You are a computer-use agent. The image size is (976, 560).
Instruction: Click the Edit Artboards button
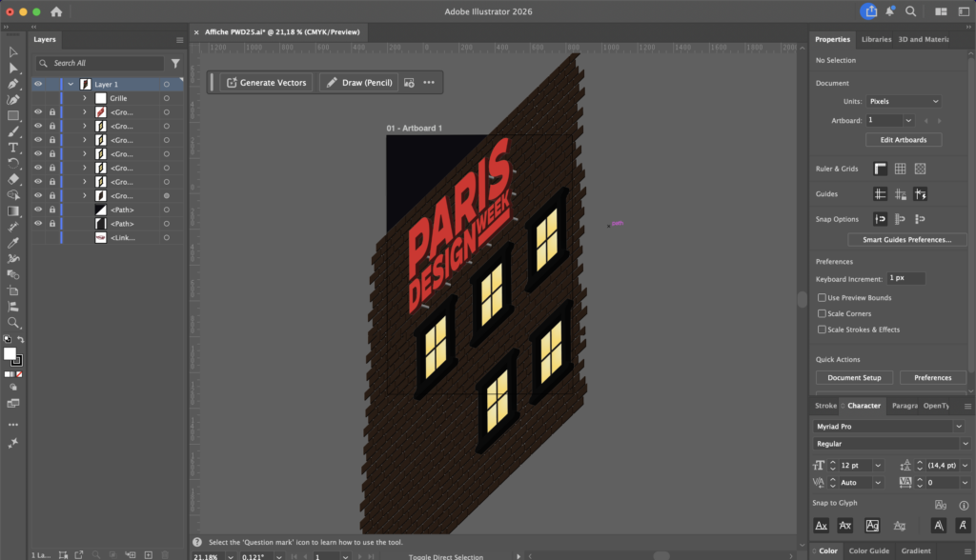click(903, 140)
